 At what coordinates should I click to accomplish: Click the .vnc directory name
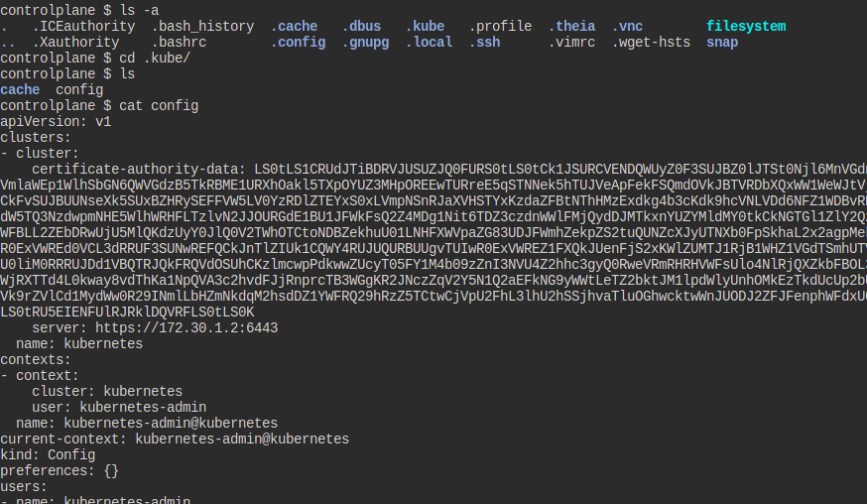point(627,27)
